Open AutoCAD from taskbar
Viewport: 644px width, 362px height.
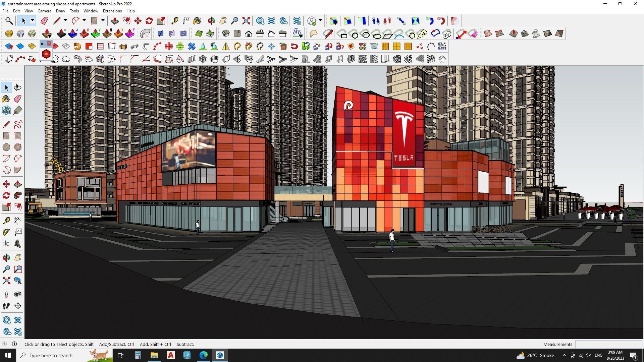tap(171, 355)
